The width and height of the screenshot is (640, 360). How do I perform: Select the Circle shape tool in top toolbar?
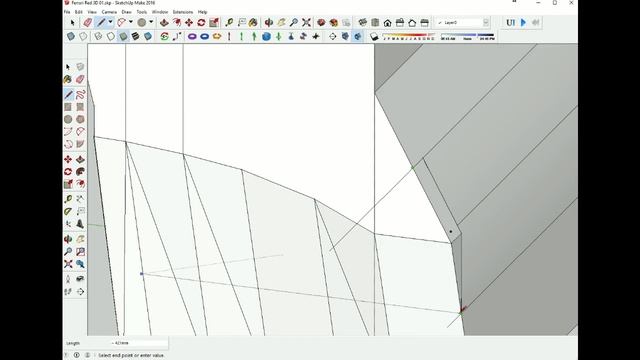pyautogui.click(x=142, y=22)
